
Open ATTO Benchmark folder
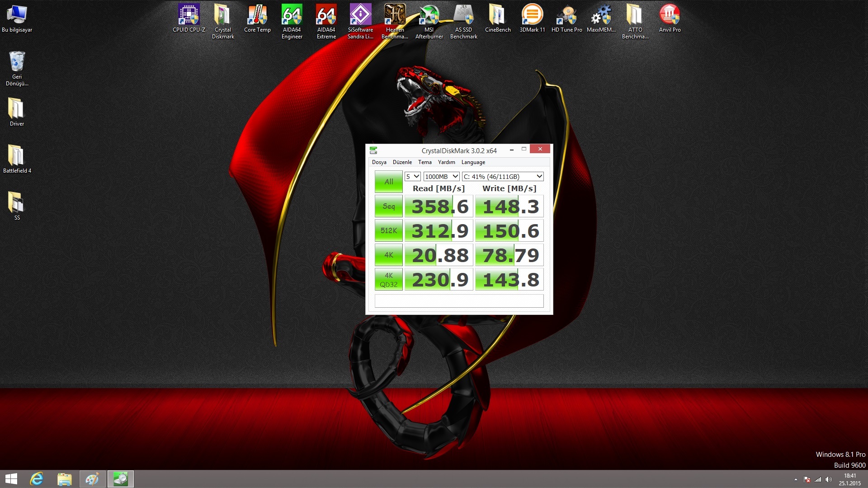[635, 22]
